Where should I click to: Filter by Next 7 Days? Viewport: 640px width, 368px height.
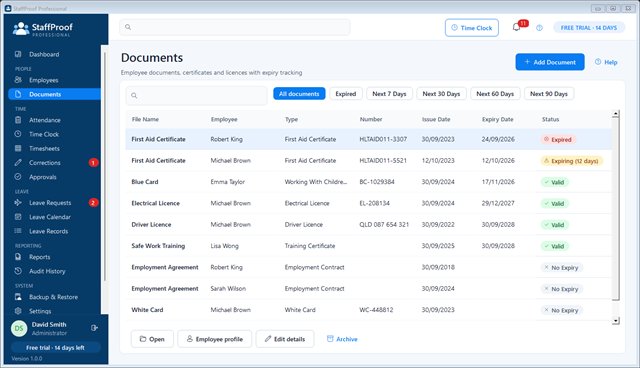pos(389,94)
